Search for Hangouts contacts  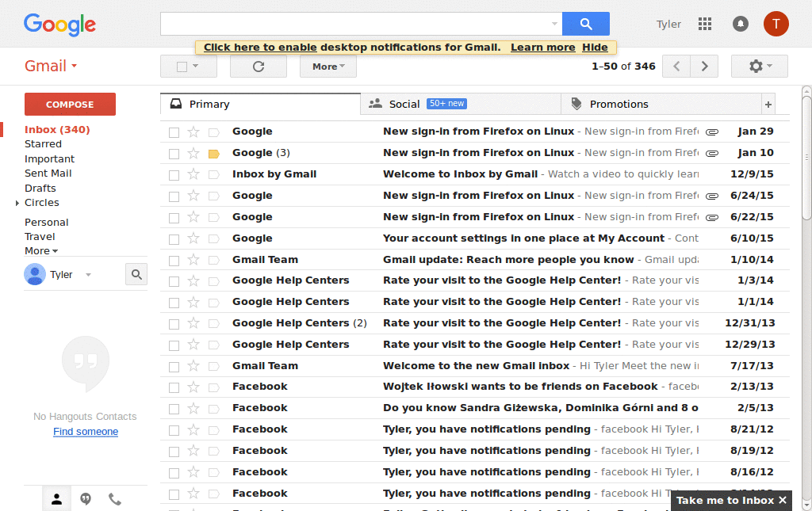coord(136,274)
